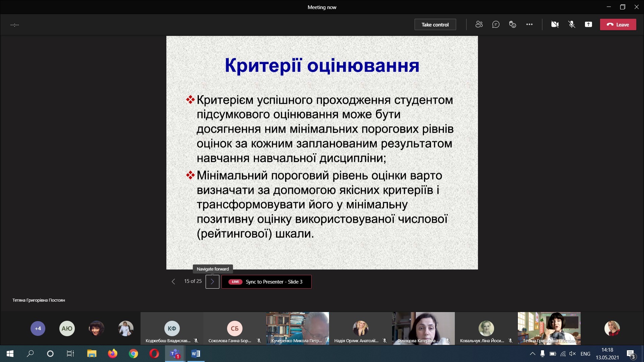Open the meeting chat icon

coord(496,24)
